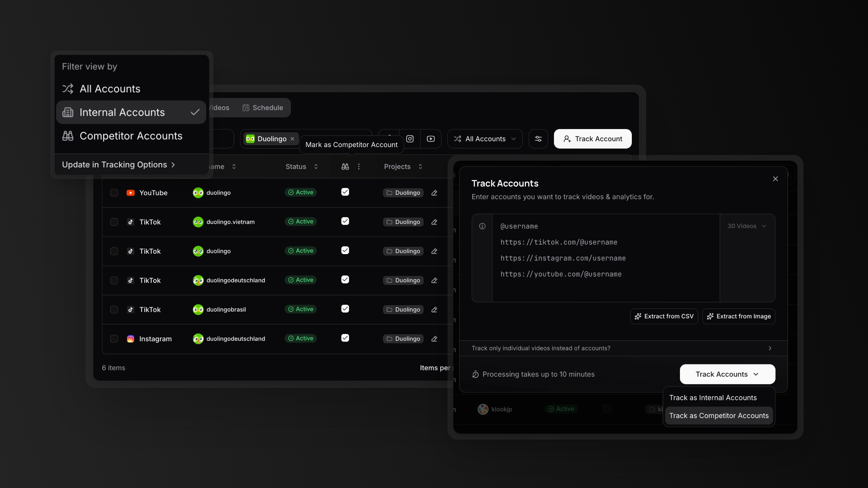
Task: Select the YouTube platform filter icon
Action: point(431,139)
